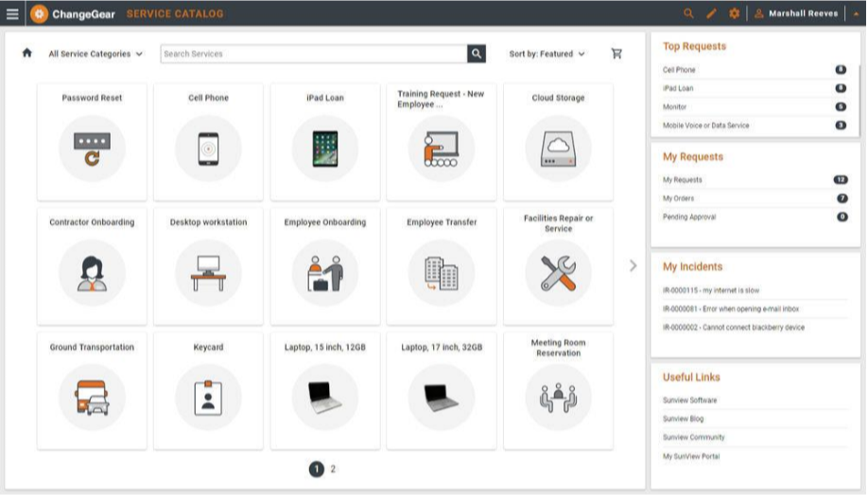Go to next catalog page with right chevron
The height and width of the screenshot is (495, 868).
click(634, 266)
